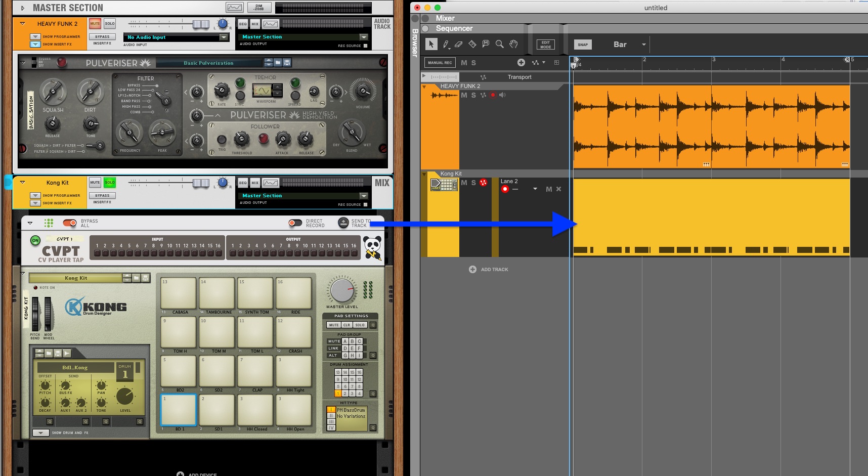868x476 pixels.
Task: Click the add track plus icon beside Manual Rec
Action: 521,62
